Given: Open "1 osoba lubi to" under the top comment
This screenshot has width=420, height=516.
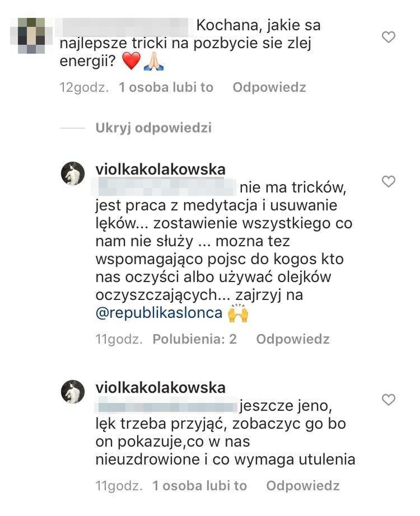Looking at the screenshot, I should pos(166,87).
